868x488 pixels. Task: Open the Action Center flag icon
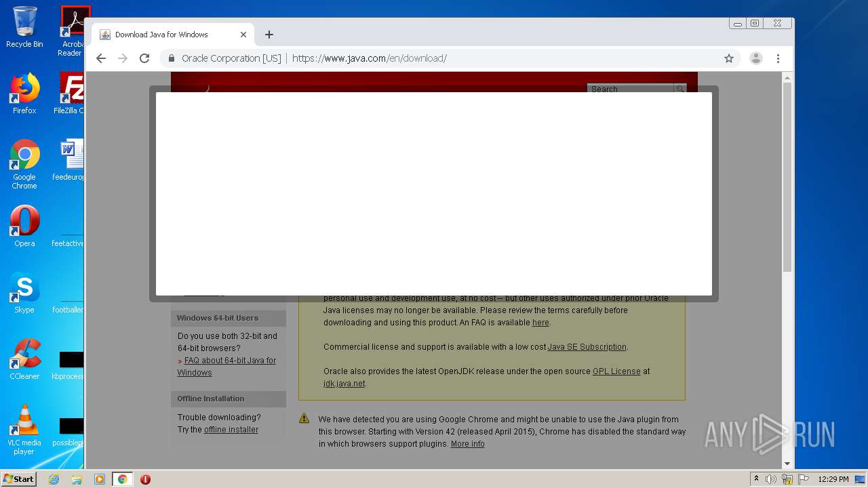pos(804,479)
